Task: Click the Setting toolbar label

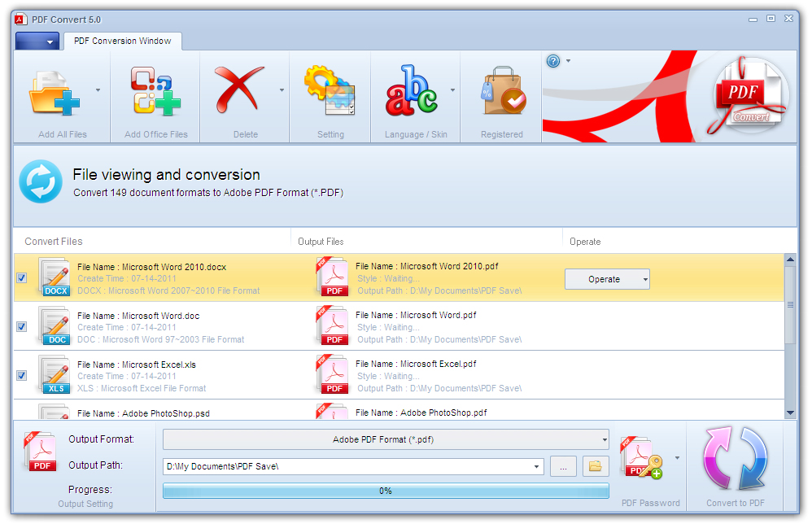Action: pos(330,134)
